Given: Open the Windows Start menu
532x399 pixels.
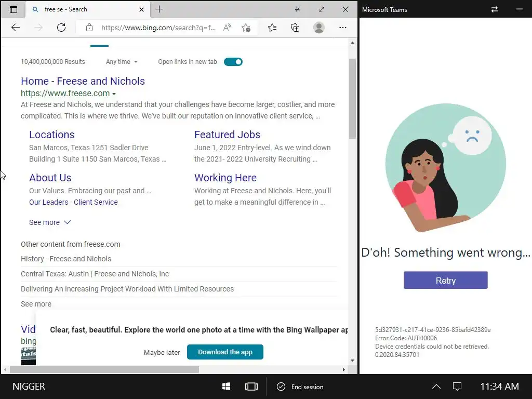Looking at the screenshot, I should click(x=226, y=387).
